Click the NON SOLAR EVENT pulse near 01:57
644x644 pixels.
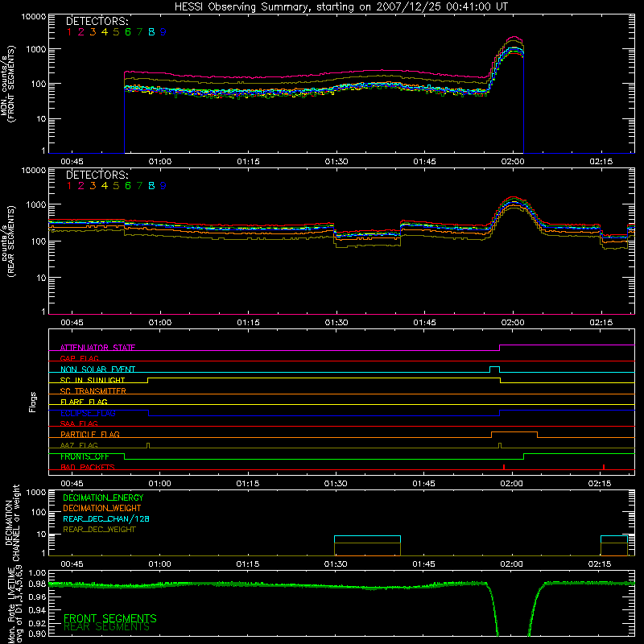(x=494, y=369)
